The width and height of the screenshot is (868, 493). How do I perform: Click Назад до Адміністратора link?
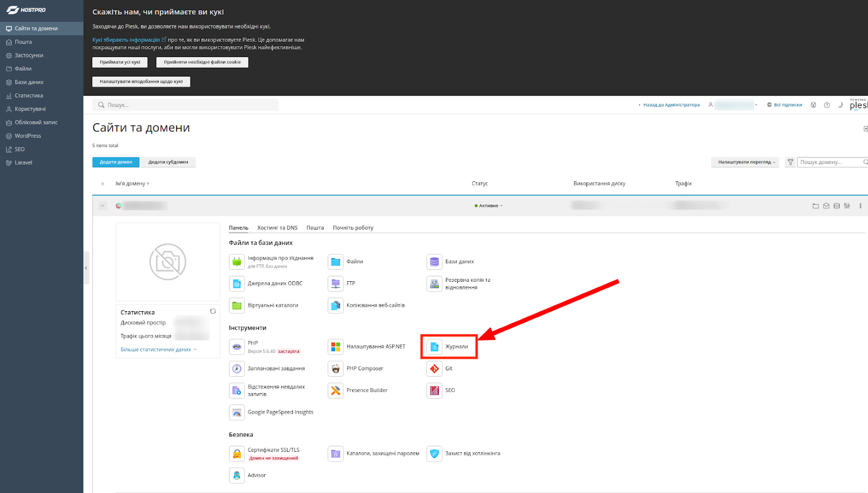pyautogui.click(x=669, y=105)
